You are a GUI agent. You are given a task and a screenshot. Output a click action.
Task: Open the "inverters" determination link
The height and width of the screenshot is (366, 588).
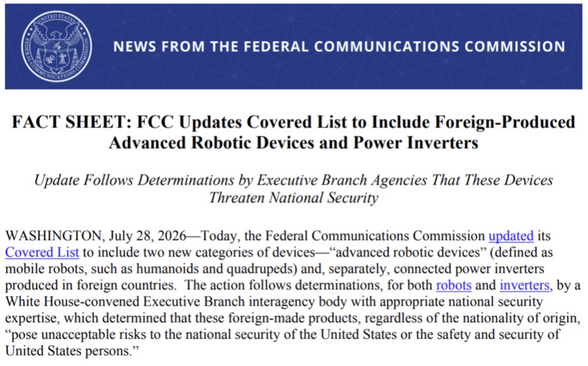point(524,285)
